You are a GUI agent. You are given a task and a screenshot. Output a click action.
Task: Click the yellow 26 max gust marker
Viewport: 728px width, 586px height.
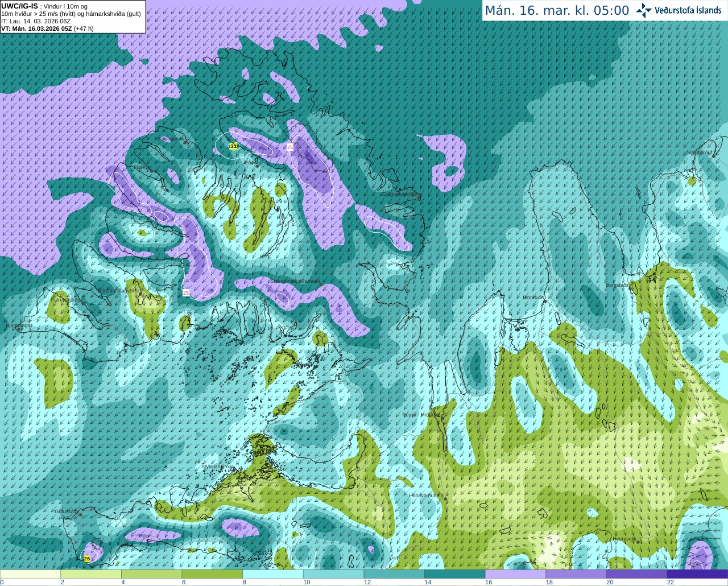point(87,559)
